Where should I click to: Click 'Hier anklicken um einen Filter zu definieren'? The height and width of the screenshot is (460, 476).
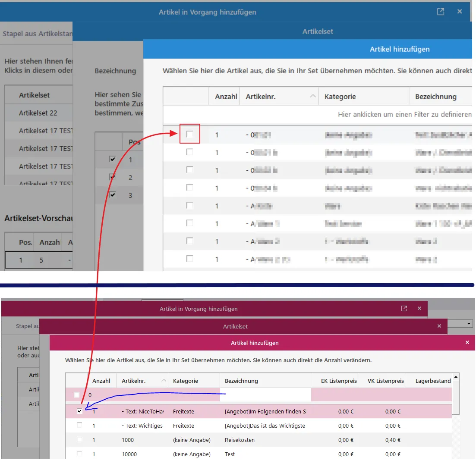click(404, 115)
